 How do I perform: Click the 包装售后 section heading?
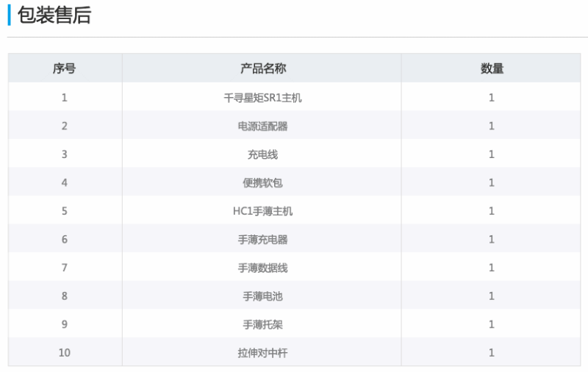[54, 15]
